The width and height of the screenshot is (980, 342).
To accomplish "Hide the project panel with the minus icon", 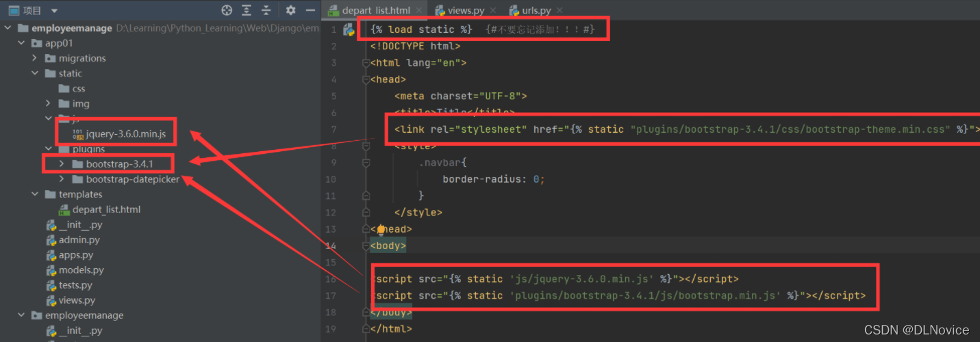I will (x=310, y=10).
